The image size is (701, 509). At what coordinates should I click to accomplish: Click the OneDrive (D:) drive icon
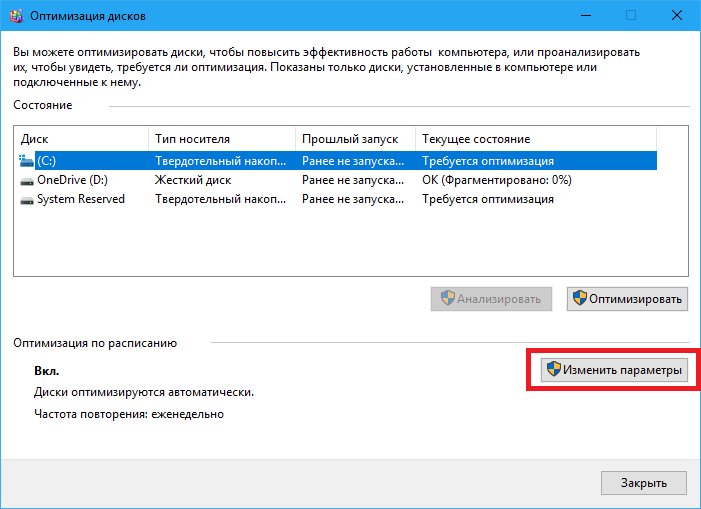coord(27,181)
